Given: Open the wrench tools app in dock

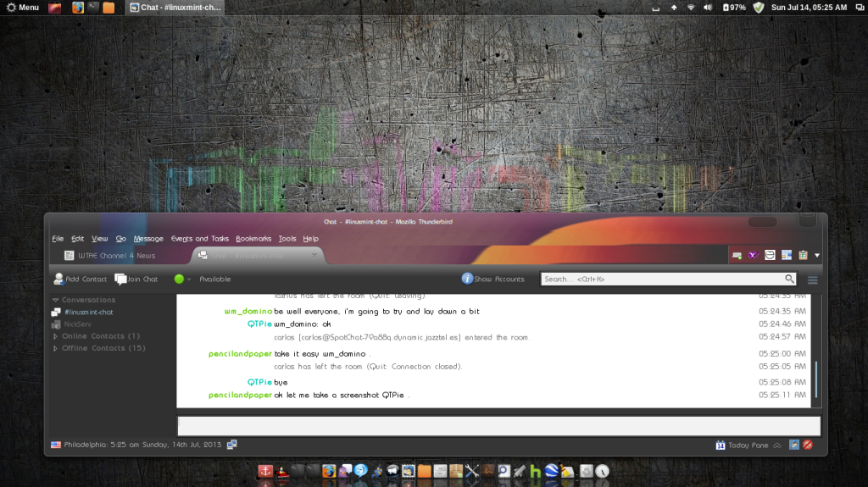Looking at the screenshot, I should [471, 471].
